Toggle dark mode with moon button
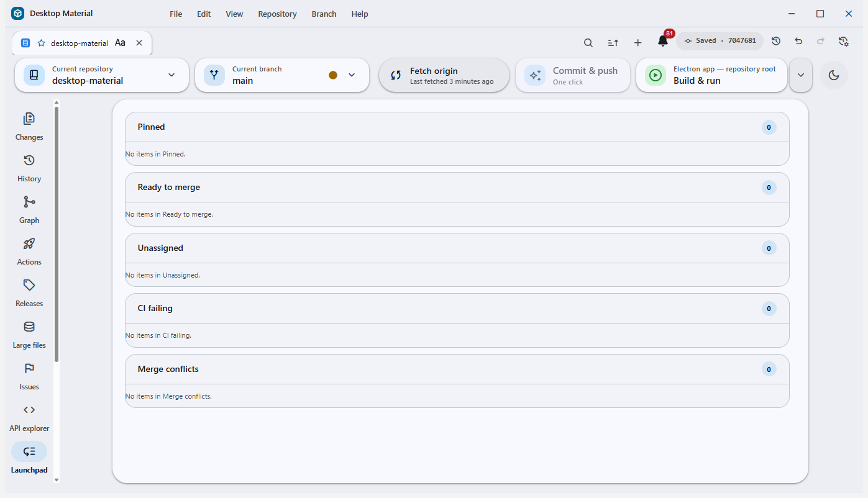Image resolution: width=868 pixels, height=498 pixels. coord(834,75)
